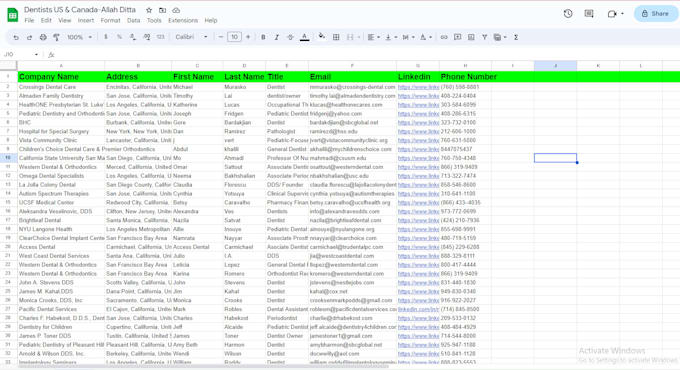Select column J header

pyautogui.click(x=556, y=65)
